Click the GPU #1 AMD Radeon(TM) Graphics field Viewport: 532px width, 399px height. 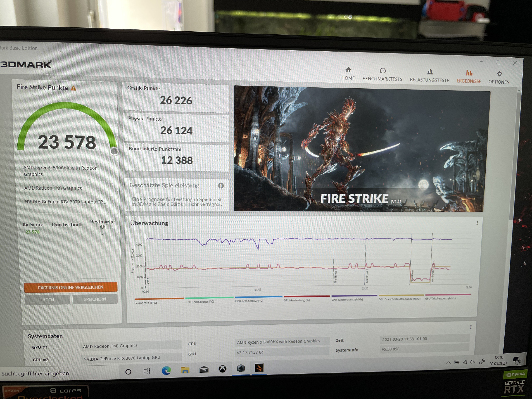click(x=131, y=346)
